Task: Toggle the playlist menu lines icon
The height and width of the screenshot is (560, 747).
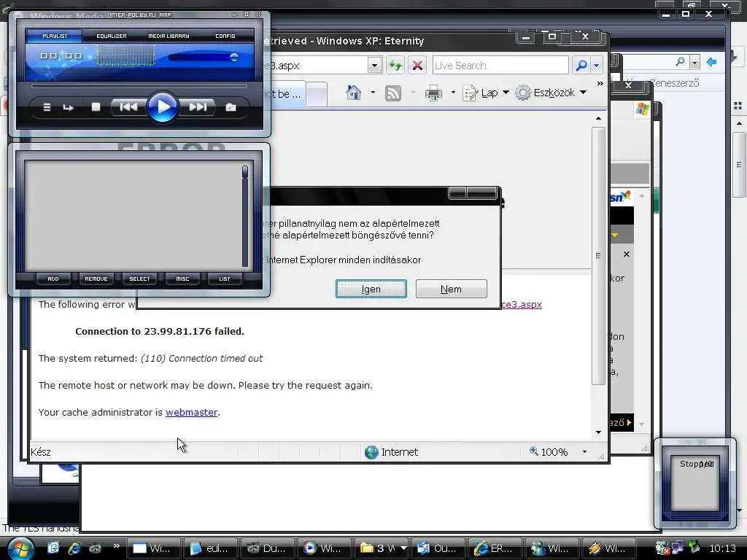Action: click(x=47, y=108)
